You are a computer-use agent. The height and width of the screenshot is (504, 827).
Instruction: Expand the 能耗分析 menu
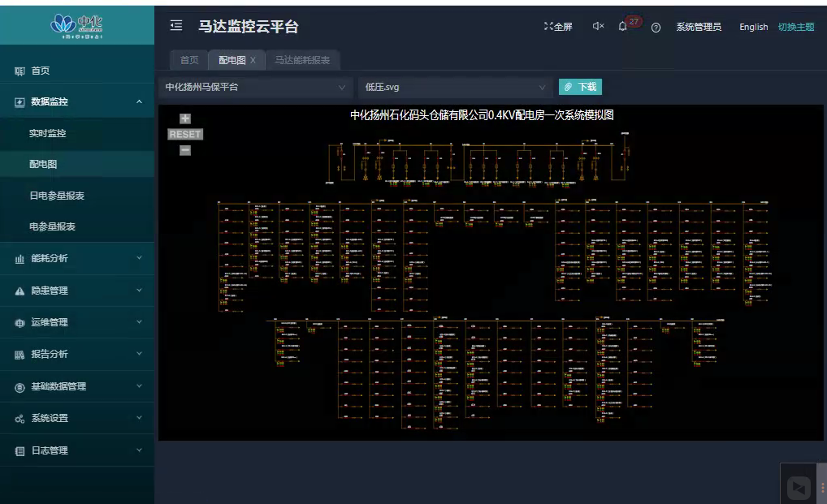[77, 259]
